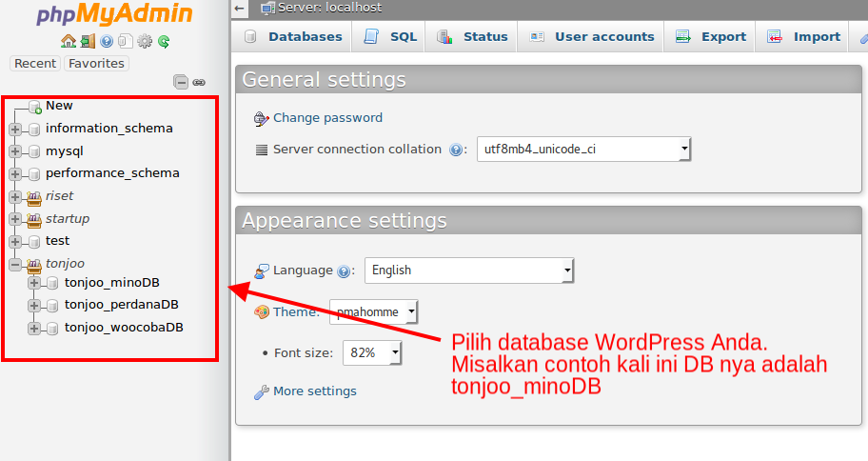This screenshot has height=461, width=868.
Task: Go to the User accounts tab
Action: (x=591, y=37)
